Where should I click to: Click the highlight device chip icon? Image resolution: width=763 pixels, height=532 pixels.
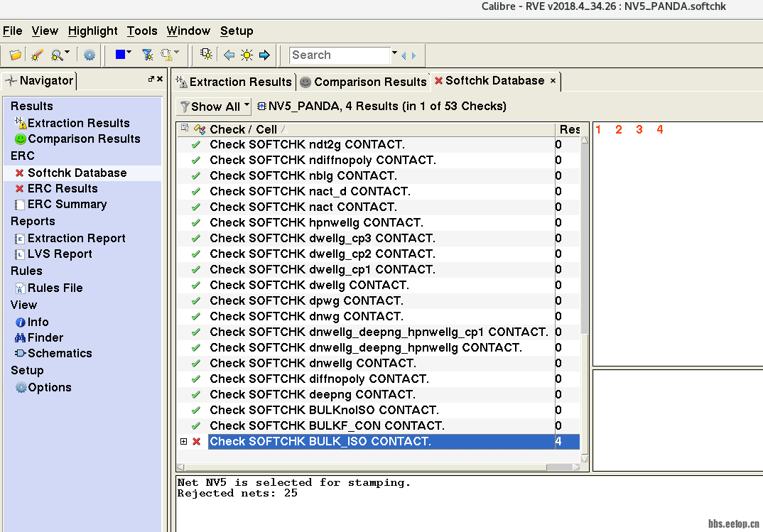(x=206, y=55)
